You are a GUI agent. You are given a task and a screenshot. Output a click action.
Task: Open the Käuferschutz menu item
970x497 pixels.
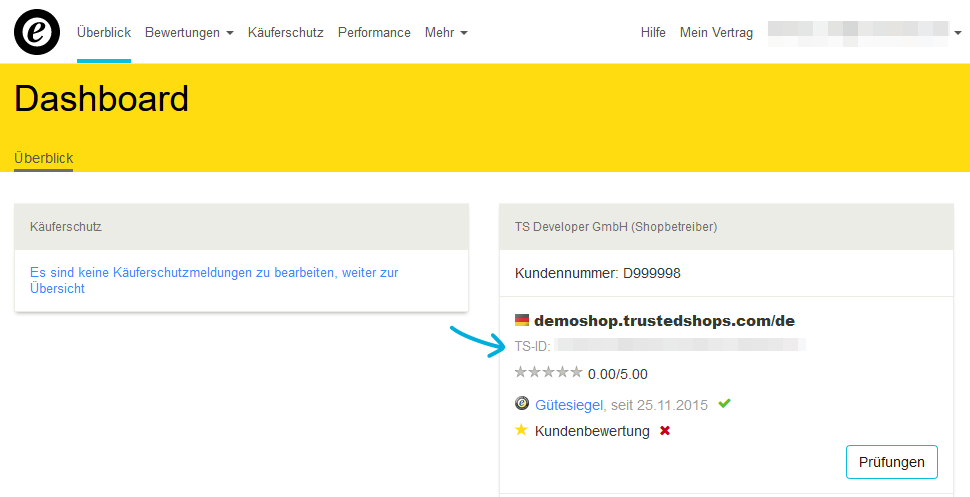coord(286,32)
